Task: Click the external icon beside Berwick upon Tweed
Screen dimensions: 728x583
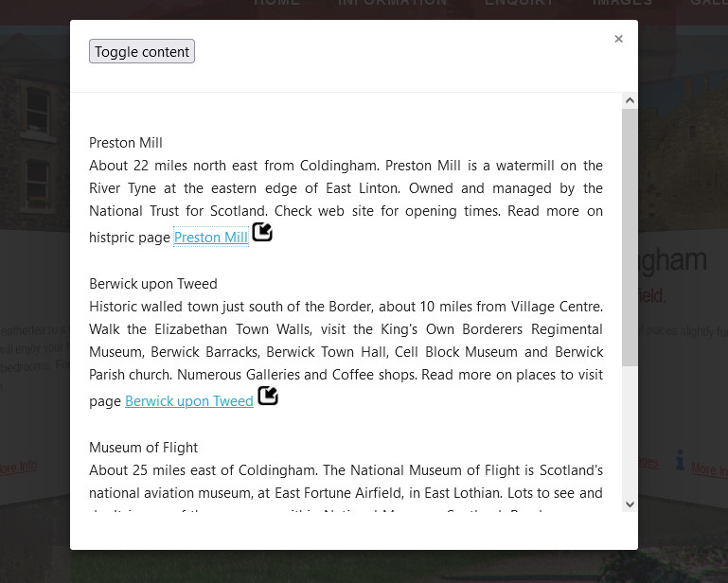Action: click(268, 396)
